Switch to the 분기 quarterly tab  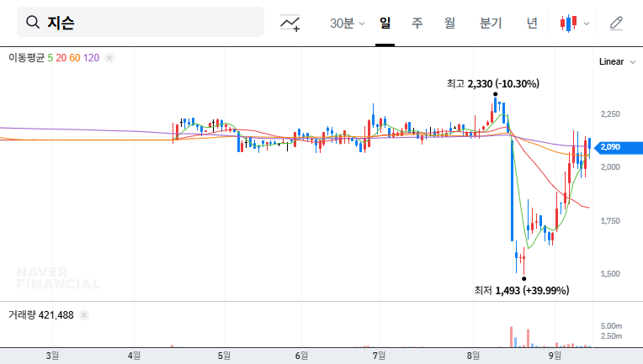click(491, 24)
